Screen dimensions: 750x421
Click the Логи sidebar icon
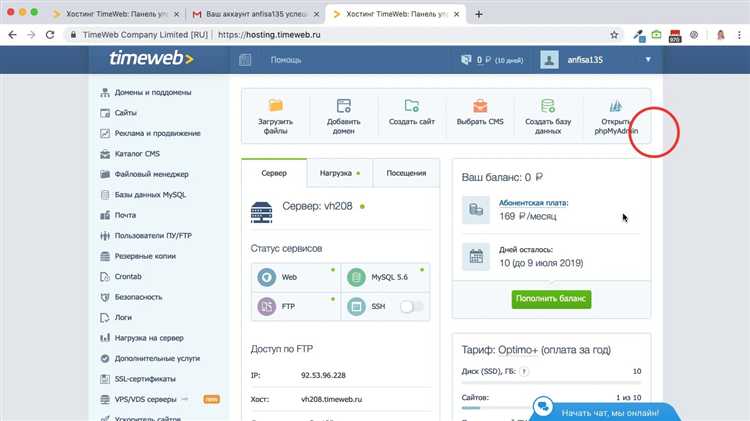tap(105, 318)
